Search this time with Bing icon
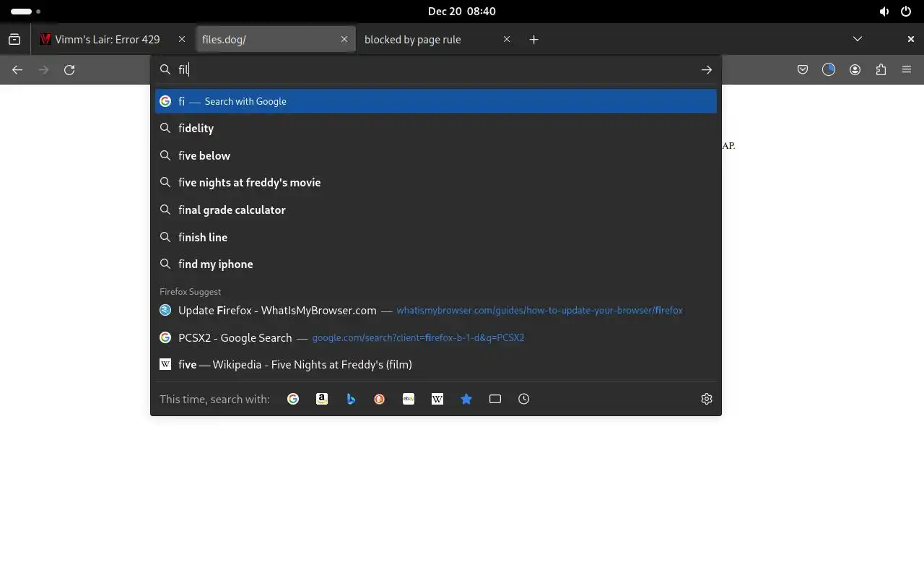Image resolution: width=924 pixels, height=578 pixels. pyautogui.click(x=351, y=399)
